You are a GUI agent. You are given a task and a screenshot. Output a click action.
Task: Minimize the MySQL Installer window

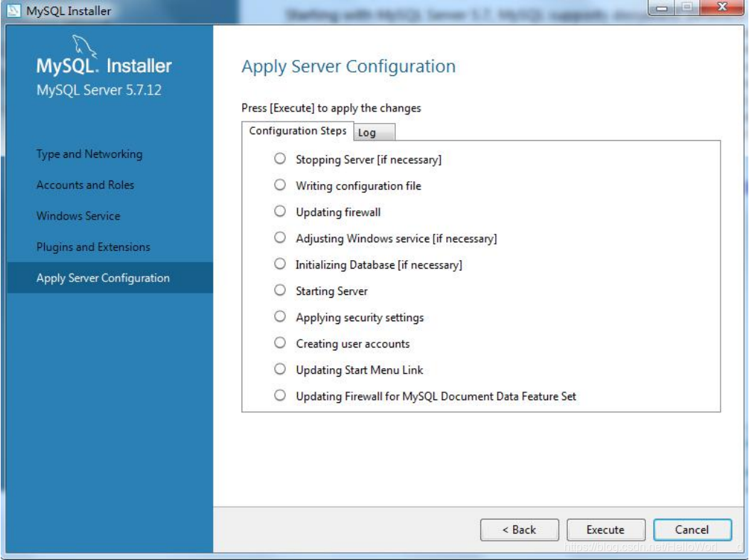pyautogui.click(x=662, y=8)
